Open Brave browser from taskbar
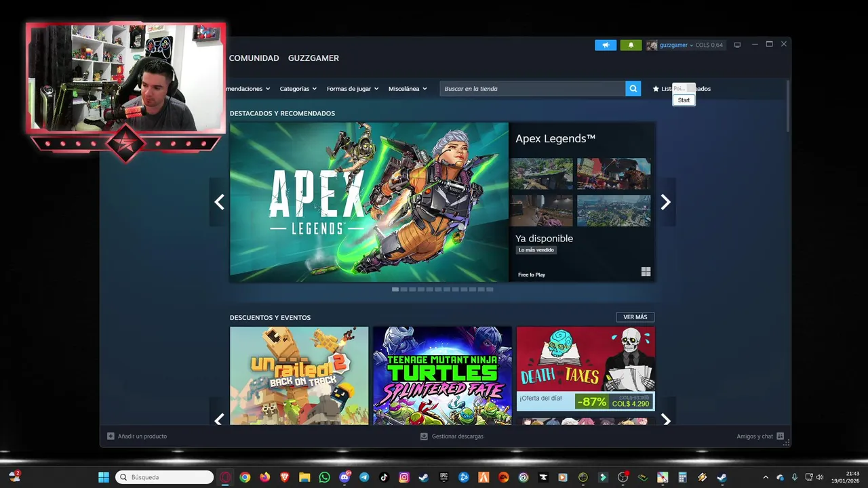Viewport: 868px width, 488px height. click(x=285, y=477)
